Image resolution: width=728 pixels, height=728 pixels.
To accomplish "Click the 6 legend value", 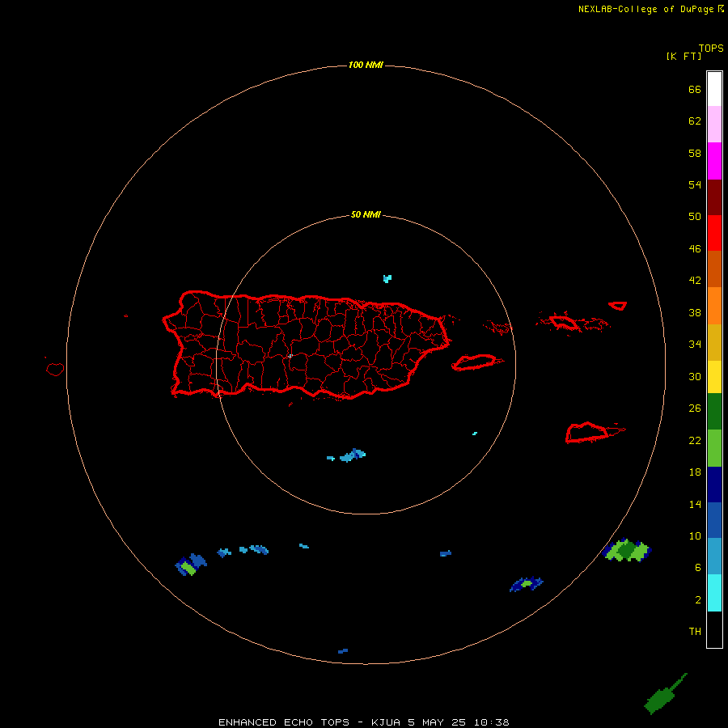I will [x=698, y=567].
